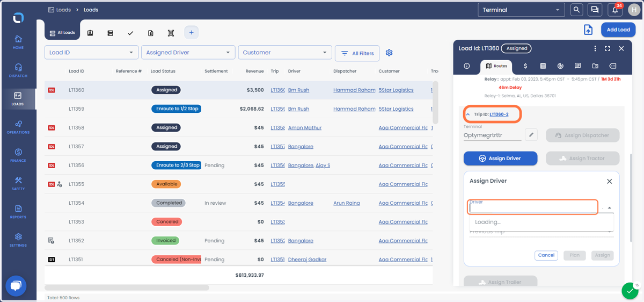644x302 pixels.
Task: Open the Load ID filter dropdown
Action: (x=91, y=53)
